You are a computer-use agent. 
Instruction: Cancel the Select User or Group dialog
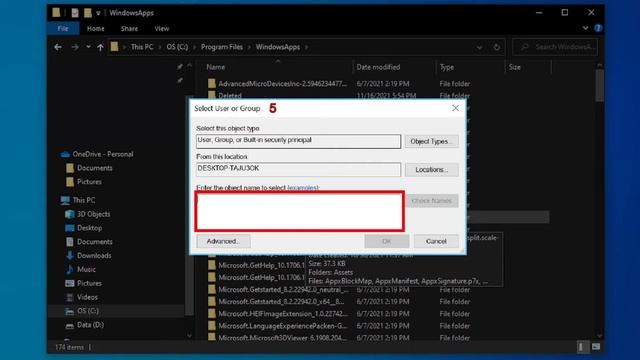(x=436, y=241)
